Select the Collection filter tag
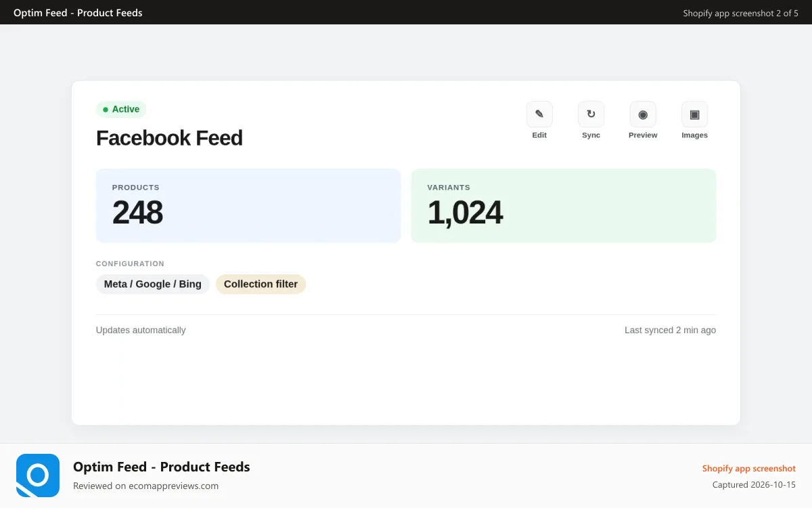This screenshot has width=812, height=508. 261,284
